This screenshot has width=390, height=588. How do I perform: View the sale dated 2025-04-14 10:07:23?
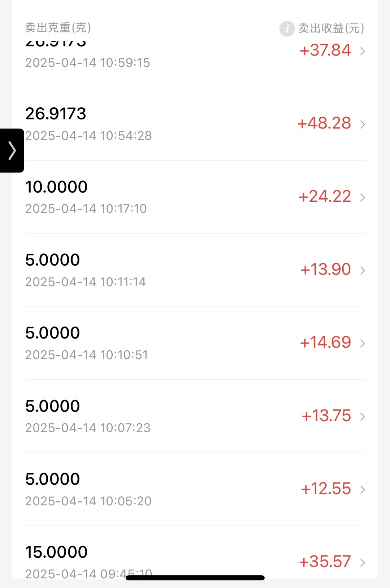coord(195,416)
